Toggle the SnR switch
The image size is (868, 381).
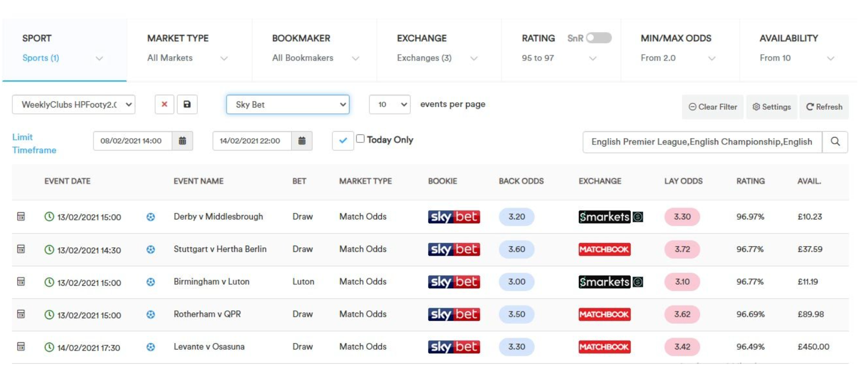coord(599,38)
